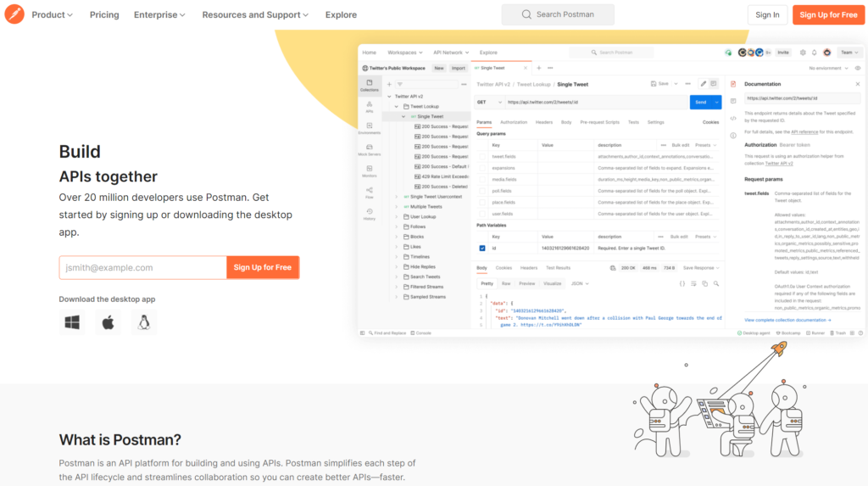Image resolution: width=868 pixels, height=486 pixels.
Task: Click the red documentation icon in right sidebar
Action: [x=733, y=84]
